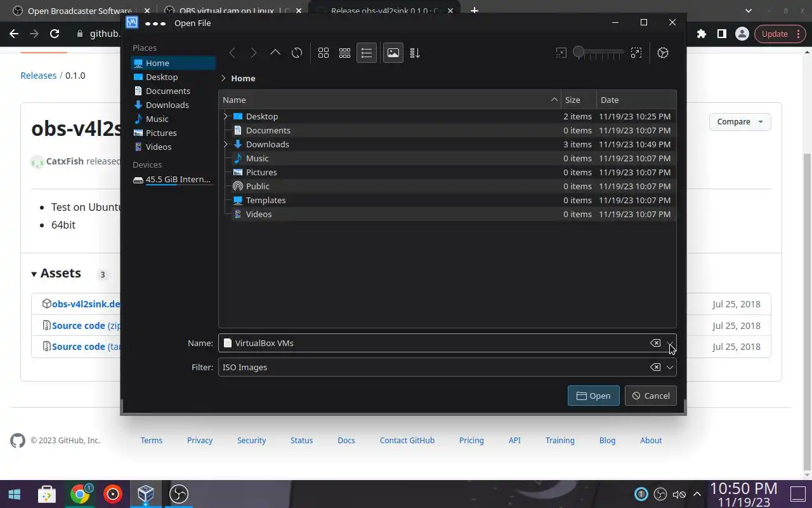Viewport: 812px width, 508px height.
Task: Select Desktop in the Places panel
Action: [x=173, y=77]
